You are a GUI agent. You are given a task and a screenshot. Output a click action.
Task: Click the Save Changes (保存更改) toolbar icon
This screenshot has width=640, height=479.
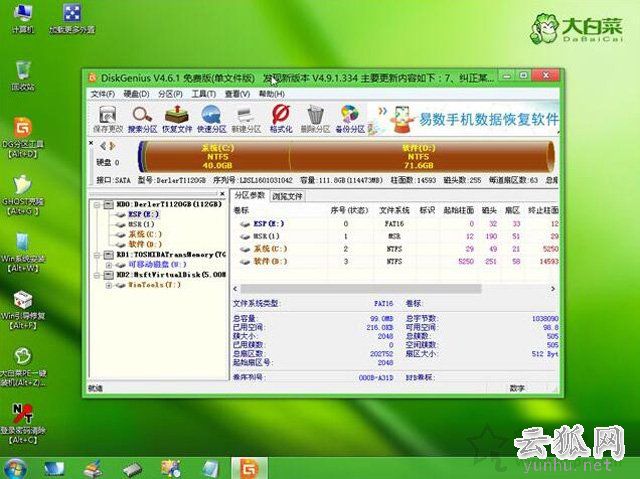[x=108, y=119]
